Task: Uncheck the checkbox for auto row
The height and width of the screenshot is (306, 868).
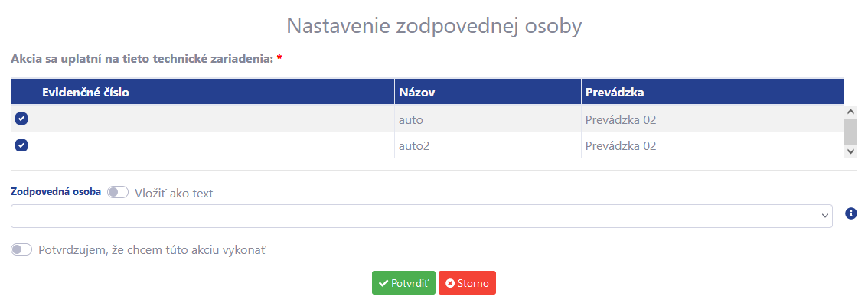Action: (21, 119)
